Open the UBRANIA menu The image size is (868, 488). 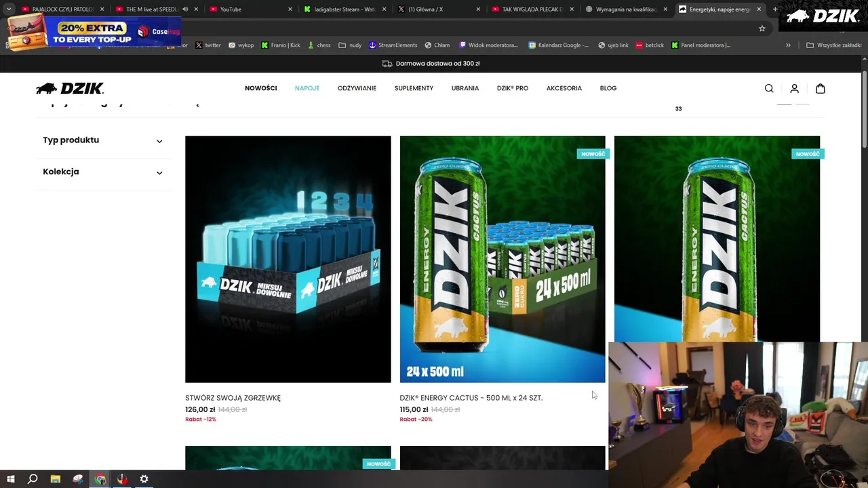[465, 88]
